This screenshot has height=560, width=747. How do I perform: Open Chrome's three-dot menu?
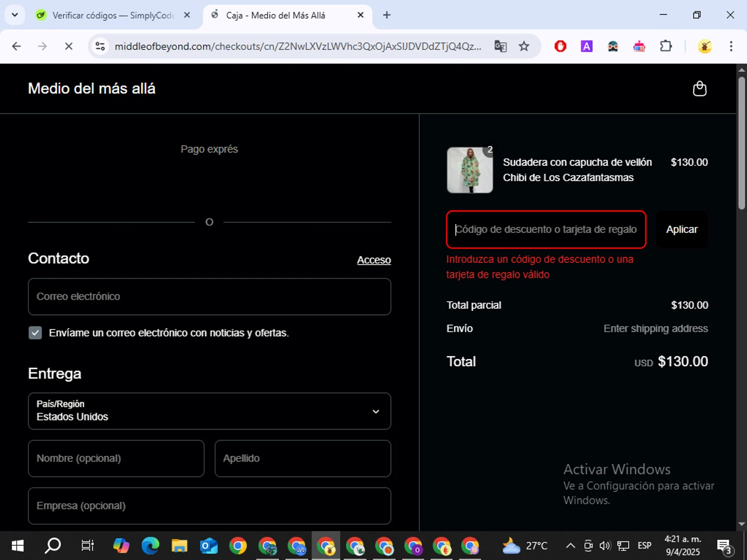(731, 46)
